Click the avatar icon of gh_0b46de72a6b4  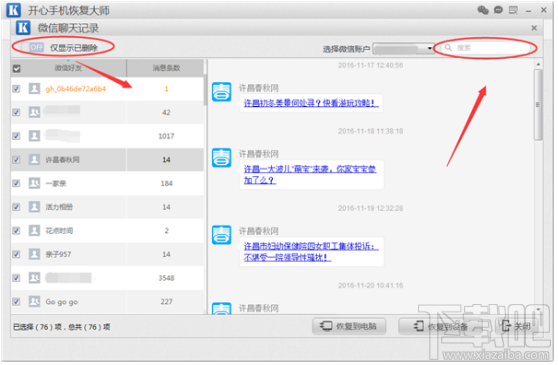coord(35,89)
